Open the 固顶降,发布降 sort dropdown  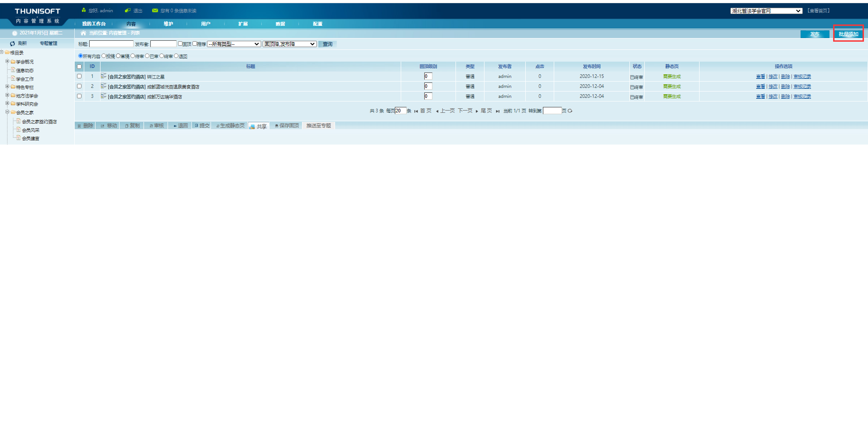[x=290, y=44]
